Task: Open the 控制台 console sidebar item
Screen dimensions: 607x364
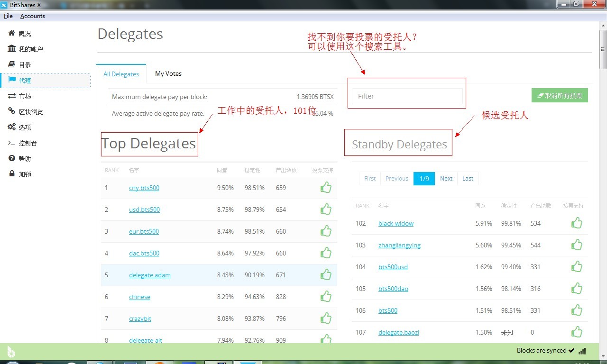Action: [45, 143]
